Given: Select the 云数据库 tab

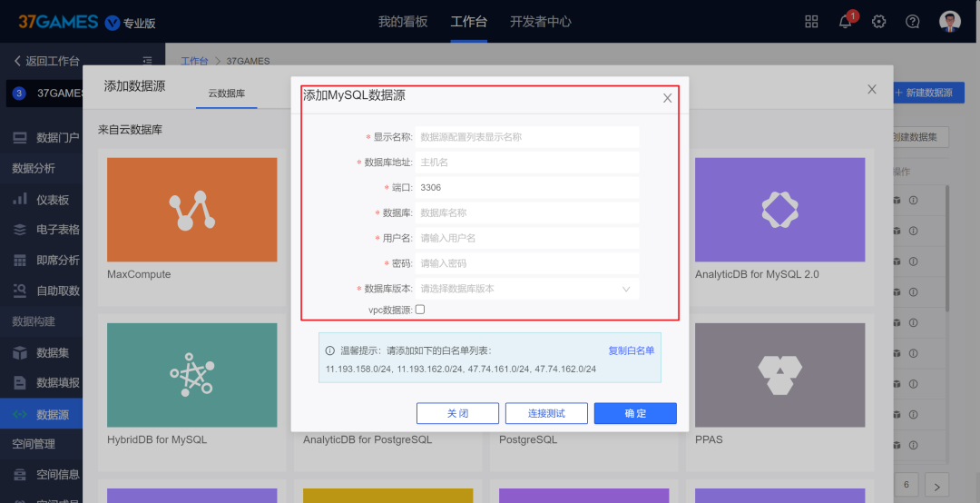Looking at the screenshot, I should (x=226, y=94).
